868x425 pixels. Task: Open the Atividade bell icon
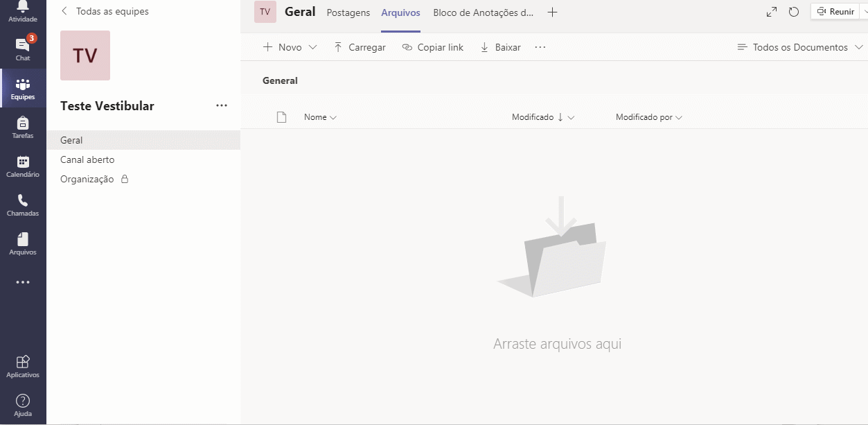pyautogui.click(x=23, y=11)
